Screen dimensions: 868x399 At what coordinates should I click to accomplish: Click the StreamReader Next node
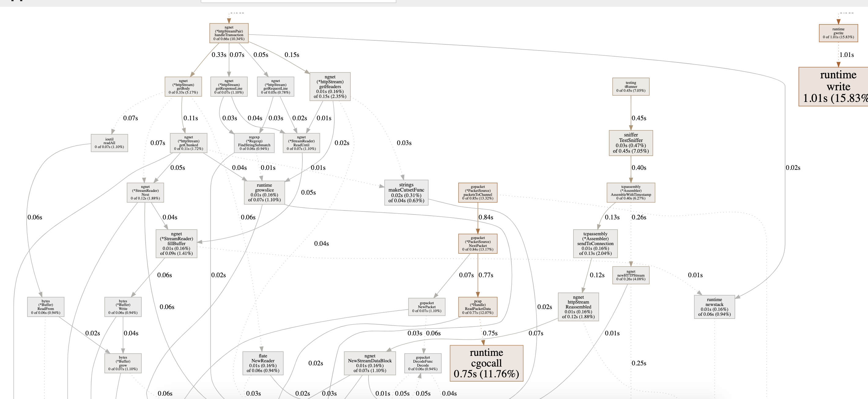coord(145,192)
